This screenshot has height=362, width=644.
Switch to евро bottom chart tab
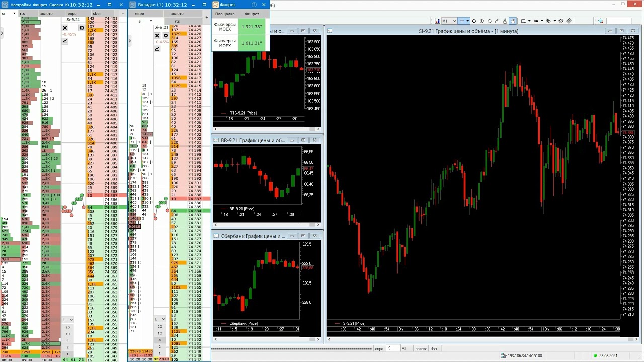tap(379, 348)
